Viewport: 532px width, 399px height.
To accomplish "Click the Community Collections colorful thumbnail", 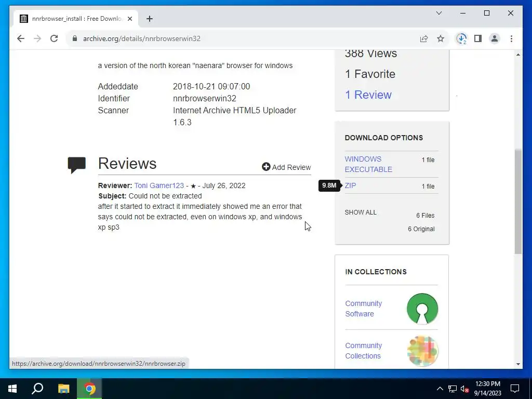I will [x=422, y=351].
